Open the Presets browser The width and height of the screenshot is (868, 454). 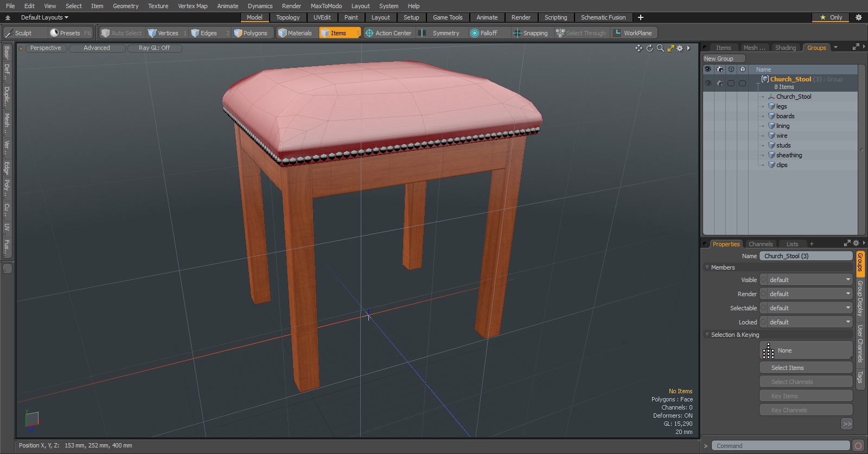pos(71,33)
